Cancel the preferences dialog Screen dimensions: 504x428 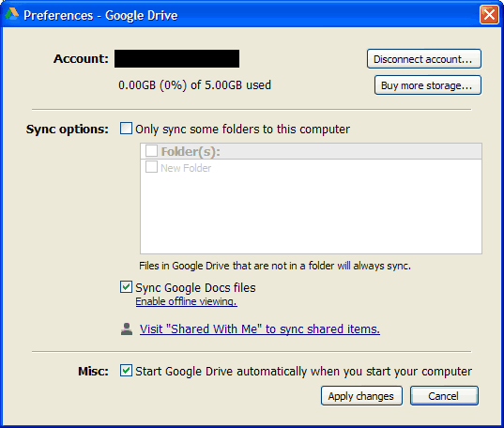tap(444, 396)
